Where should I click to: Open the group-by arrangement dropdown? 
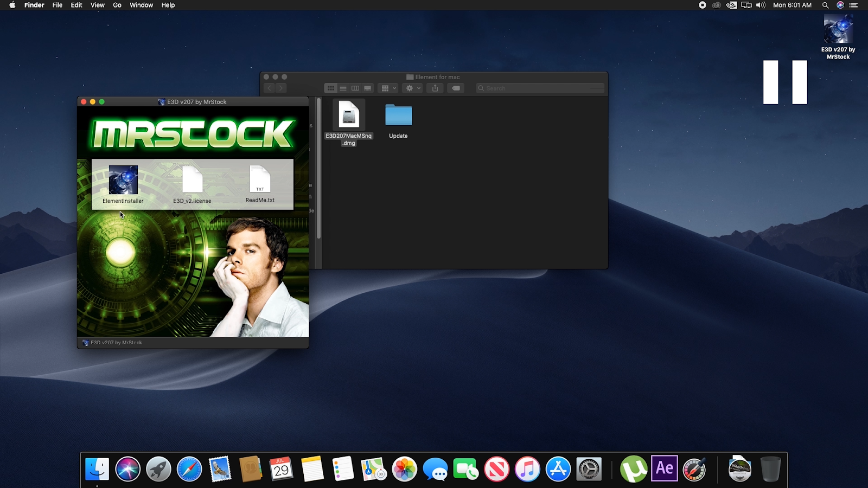click(388, 88)
